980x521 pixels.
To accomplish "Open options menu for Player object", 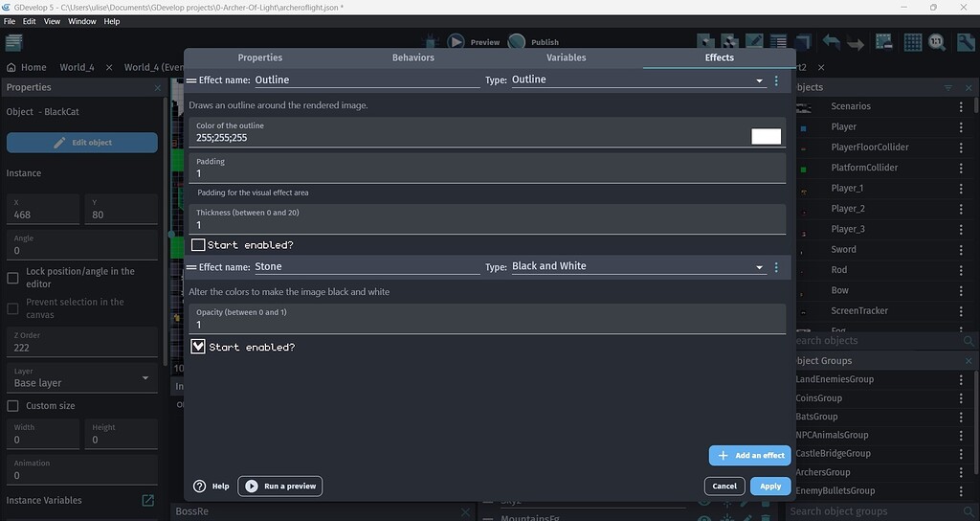I will 961,127.
